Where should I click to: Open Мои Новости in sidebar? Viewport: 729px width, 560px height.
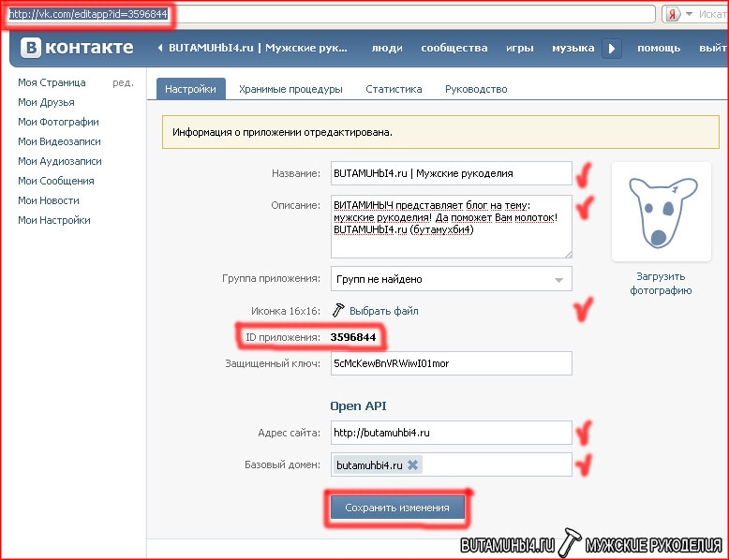click(49, 200)
